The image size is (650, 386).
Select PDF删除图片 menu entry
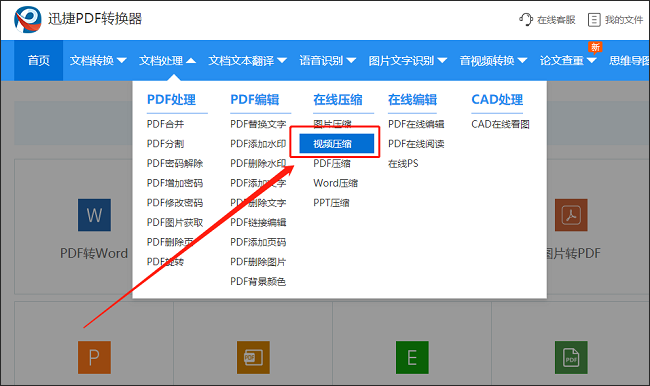(x=258, y=262)
